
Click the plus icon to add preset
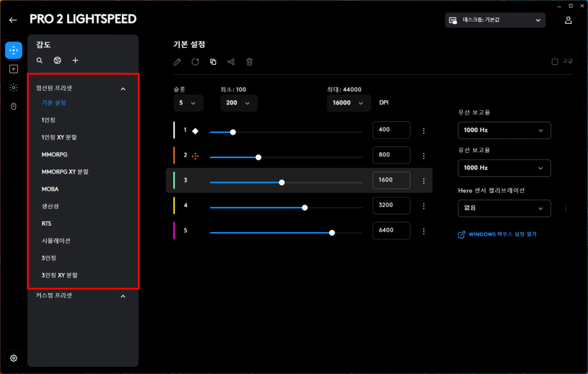click(x=75, y=60)
